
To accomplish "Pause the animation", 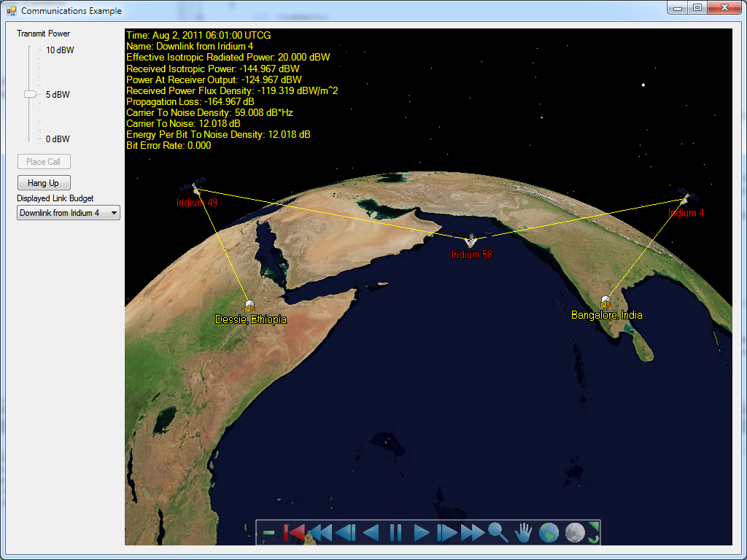I will tap(396, 532).
